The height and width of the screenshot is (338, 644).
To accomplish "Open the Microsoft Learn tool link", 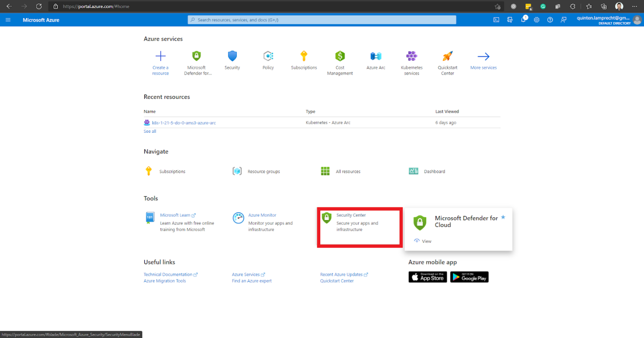I will (175, 215).
